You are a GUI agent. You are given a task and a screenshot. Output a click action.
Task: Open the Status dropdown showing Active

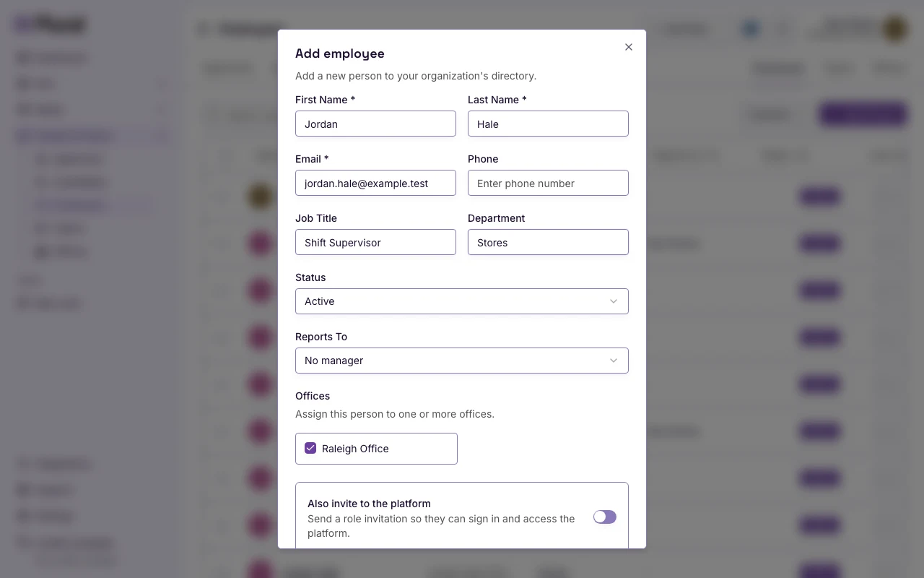462,301
